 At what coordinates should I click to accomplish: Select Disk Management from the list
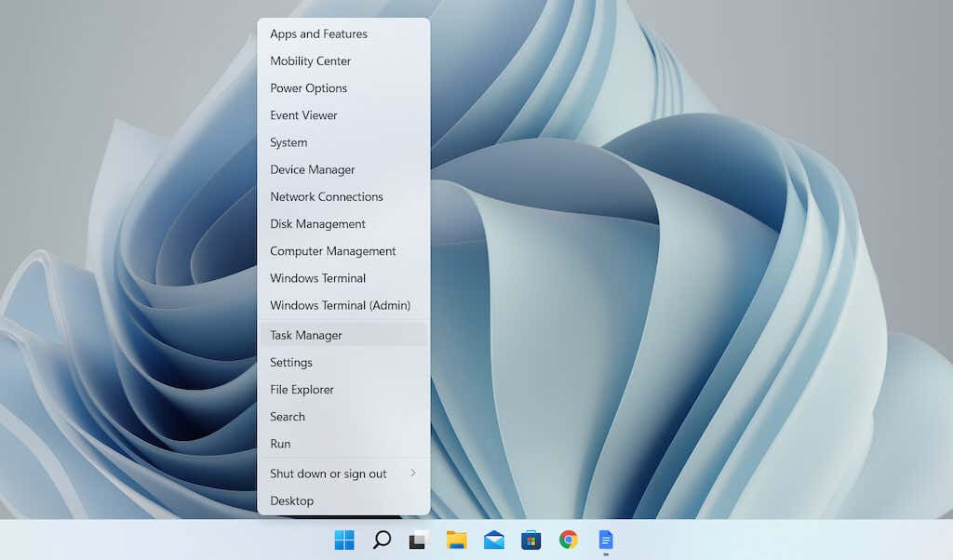click(317, 224)
